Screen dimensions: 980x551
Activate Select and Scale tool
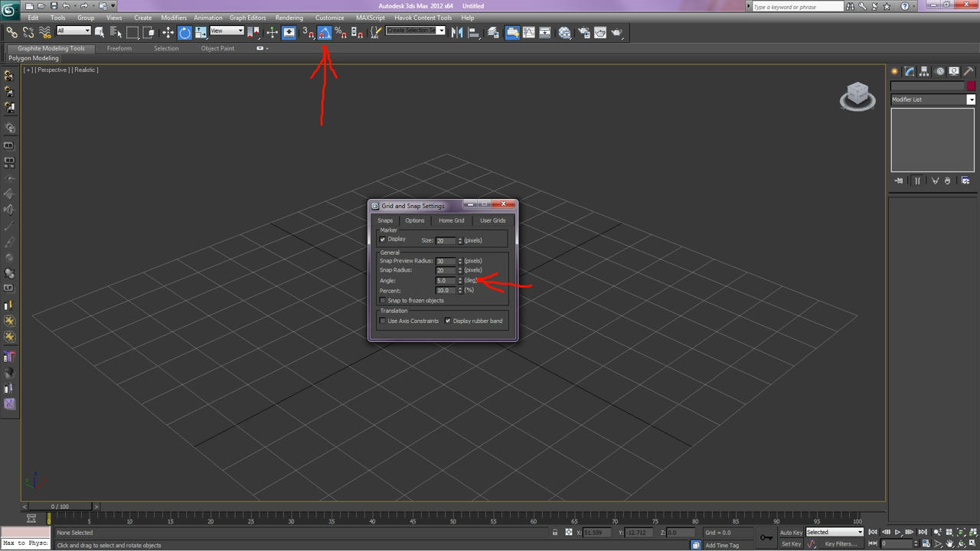click(201, 32)
